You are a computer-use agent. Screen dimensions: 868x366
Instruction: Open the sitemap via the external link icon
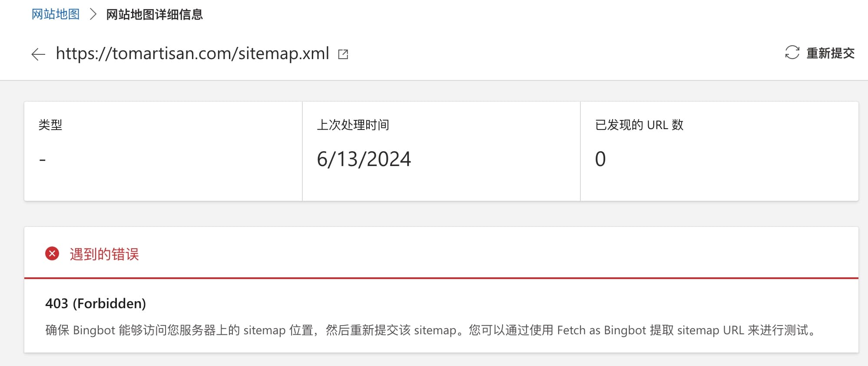click(x=343, y=54)
